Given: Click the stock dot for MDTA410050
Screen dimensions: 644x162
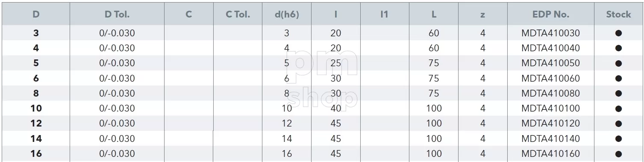Looking at the screenshot, I should coord(618,64).
